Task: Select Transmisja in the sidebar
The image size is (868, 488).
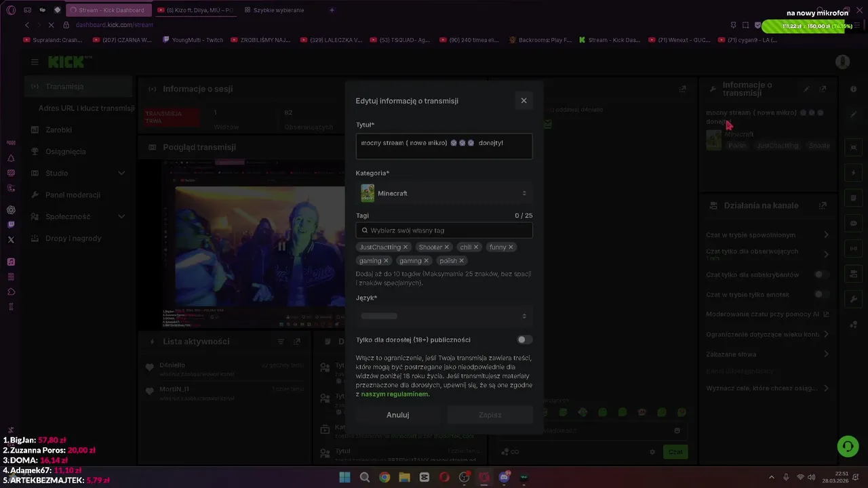Action: (x=79, y=87)
